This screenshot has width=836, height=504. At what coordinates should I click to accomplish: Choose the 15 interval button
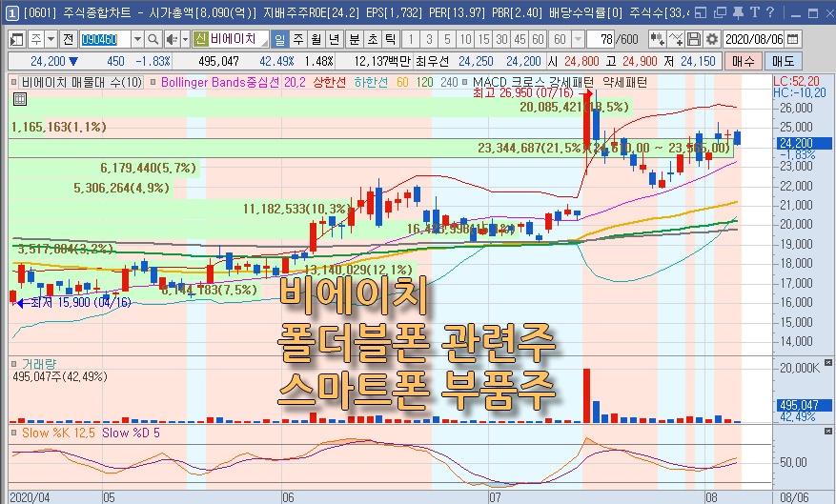pyautogui.click(x=483, y=39)
